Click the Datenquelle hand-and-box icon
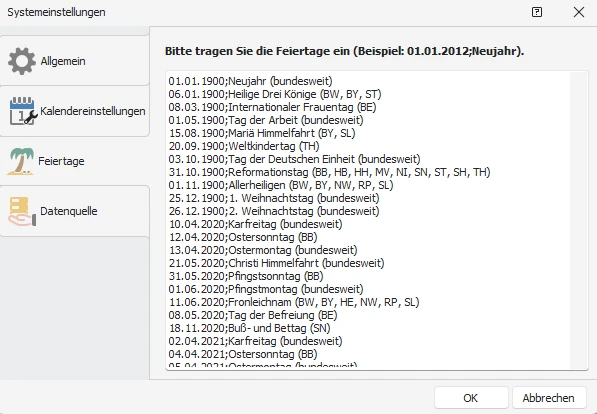Viewport: 597px width, 414px height. tap(22, 211)
